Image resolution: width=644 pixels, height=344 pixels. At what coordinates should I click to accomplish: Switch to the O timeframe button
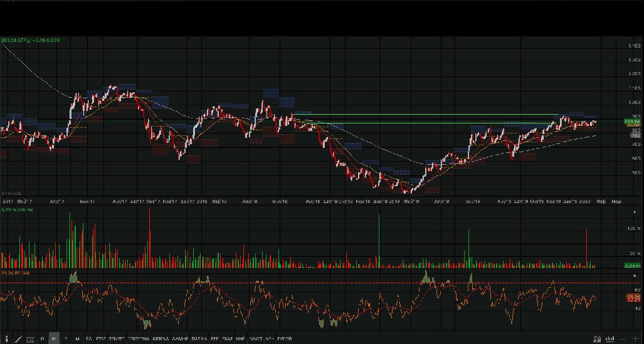43,338
